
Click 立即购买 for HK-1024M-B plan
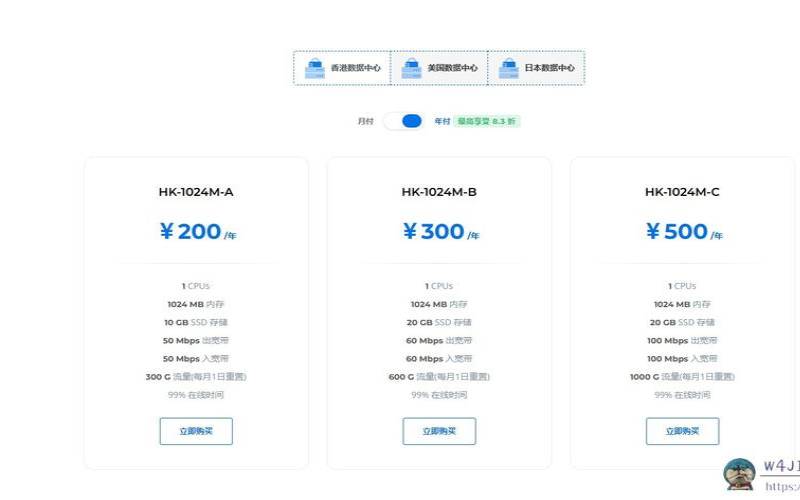click(439, 431)
